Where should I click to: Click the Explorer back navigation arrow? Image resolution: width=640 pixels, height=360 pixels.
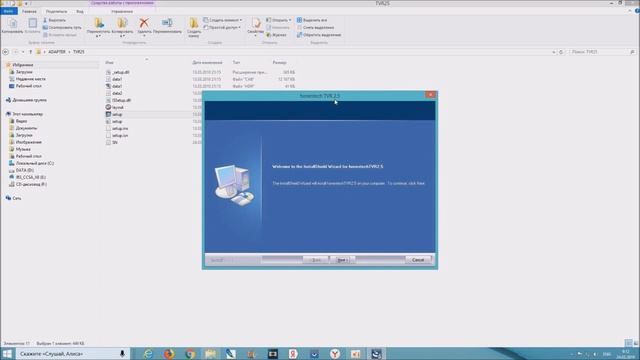(6, 52)
